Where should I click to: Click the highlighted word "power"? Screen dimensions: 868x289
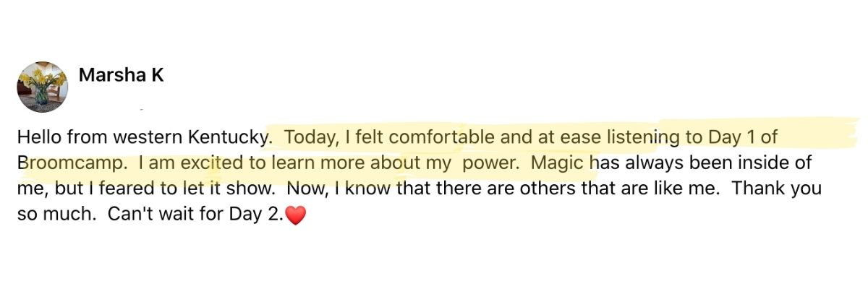coord(490,163)
